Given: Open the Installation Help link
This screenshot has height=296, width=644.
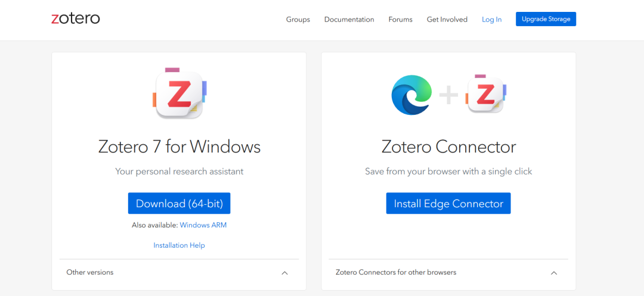Looking at the screenshot, I should tap(179, 245).
